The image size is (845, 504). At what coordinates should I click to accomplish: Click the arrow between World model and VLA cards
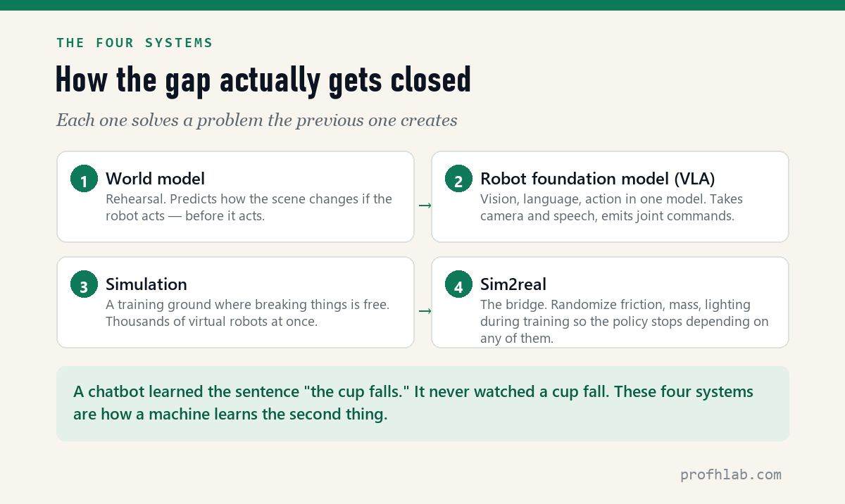point(425,206)
